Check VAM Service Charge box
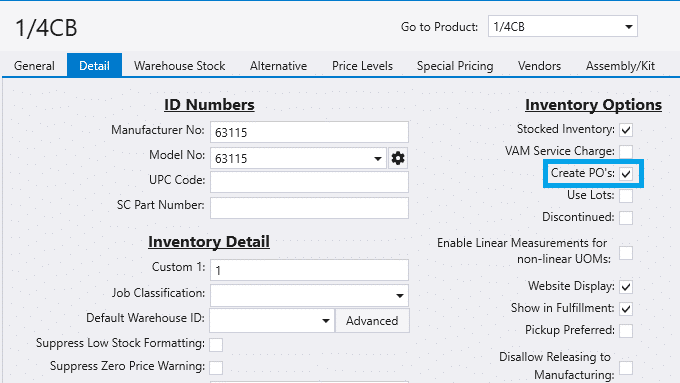This screenshot has height=383, width=680. [626, 151]
